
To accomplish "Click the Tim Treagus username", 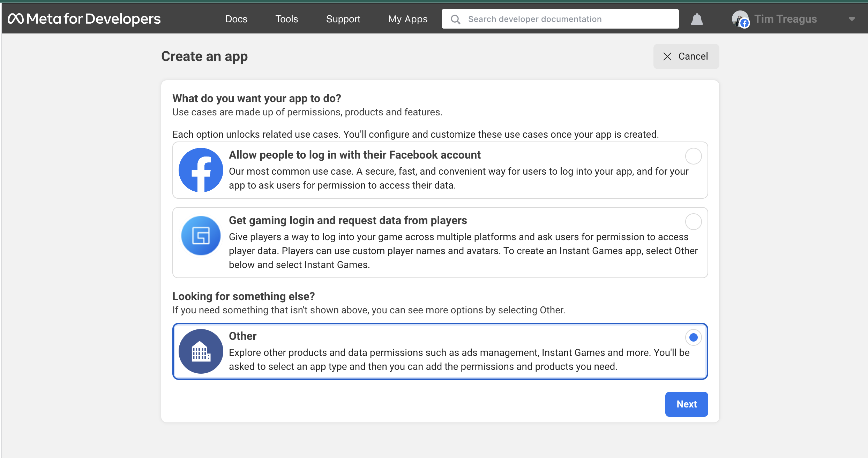I will coord(785,19).
